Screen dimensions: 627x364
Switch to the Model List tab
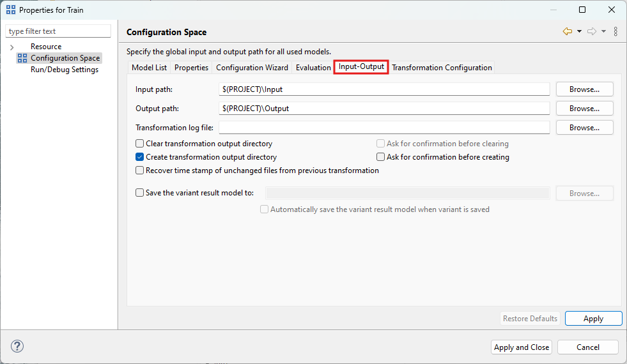click(149, 68)
